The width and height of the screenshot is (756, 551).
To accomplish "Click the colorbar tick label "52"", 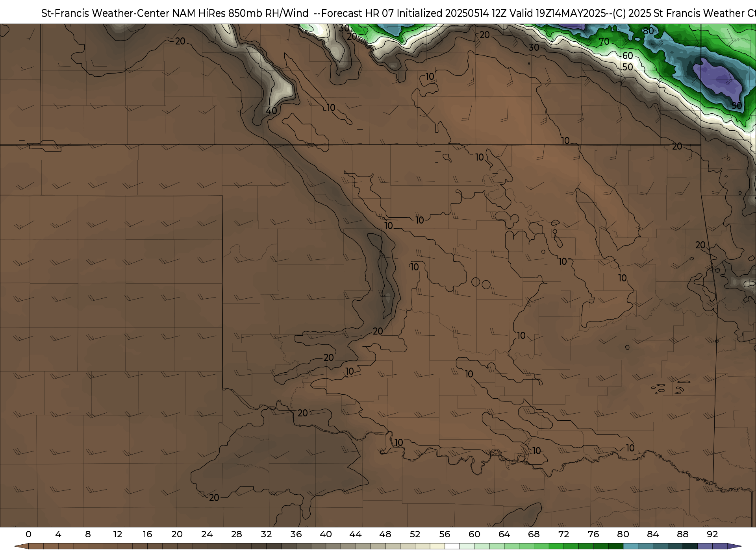I will pyautogui.click(x=415, y=534).
